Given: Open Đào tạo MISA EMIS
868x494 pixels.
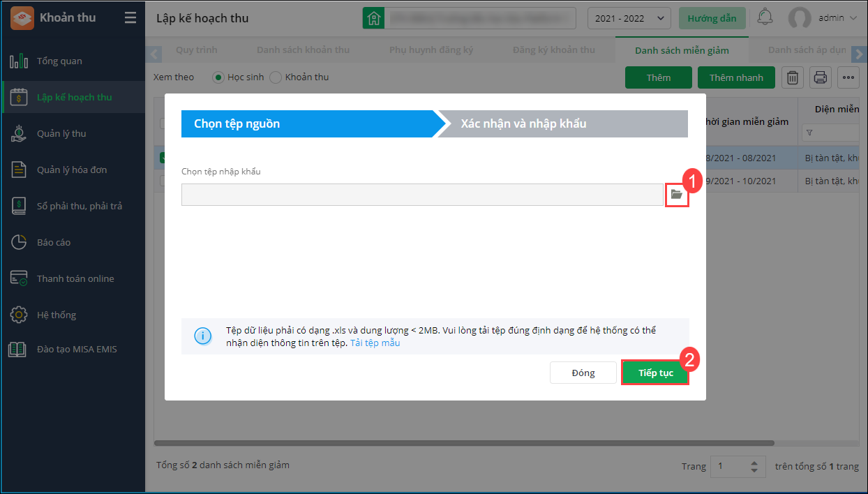Looking at the screenshot, I should point(73,350).
